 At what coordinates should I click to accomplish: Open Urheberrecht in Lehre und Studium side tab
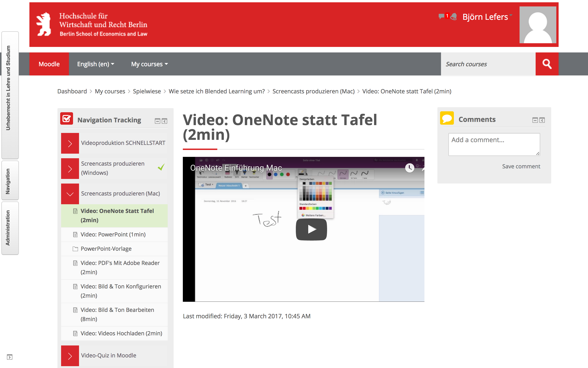click(10, 95)
